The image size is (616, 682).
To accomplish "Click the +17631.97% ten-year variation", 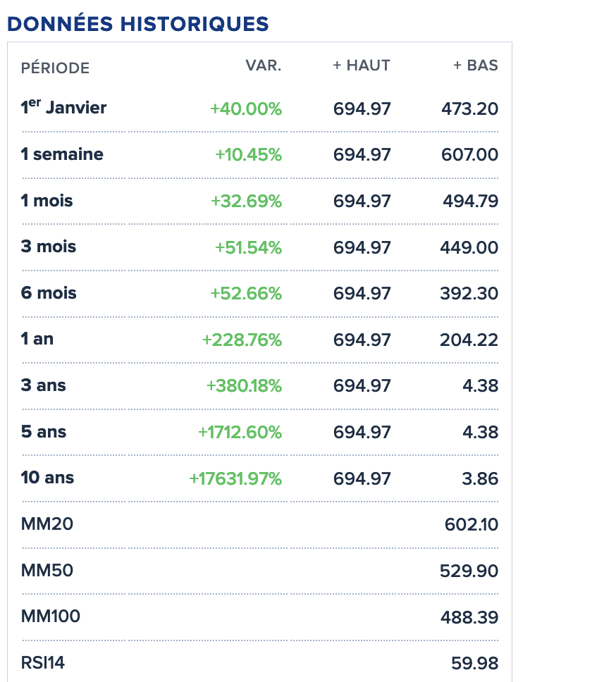I will 235,479.
